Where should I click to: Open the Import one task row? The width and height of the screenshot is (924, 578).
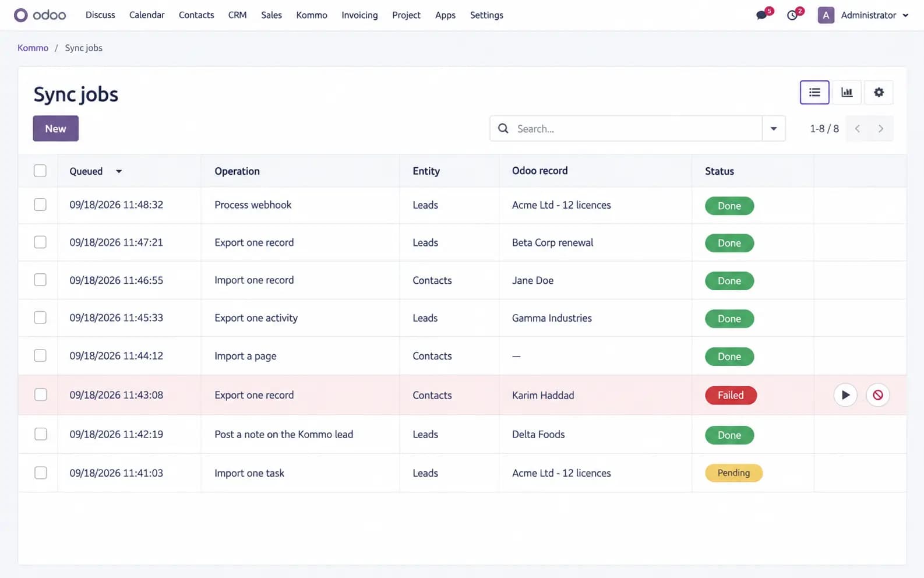coord(462,473)
